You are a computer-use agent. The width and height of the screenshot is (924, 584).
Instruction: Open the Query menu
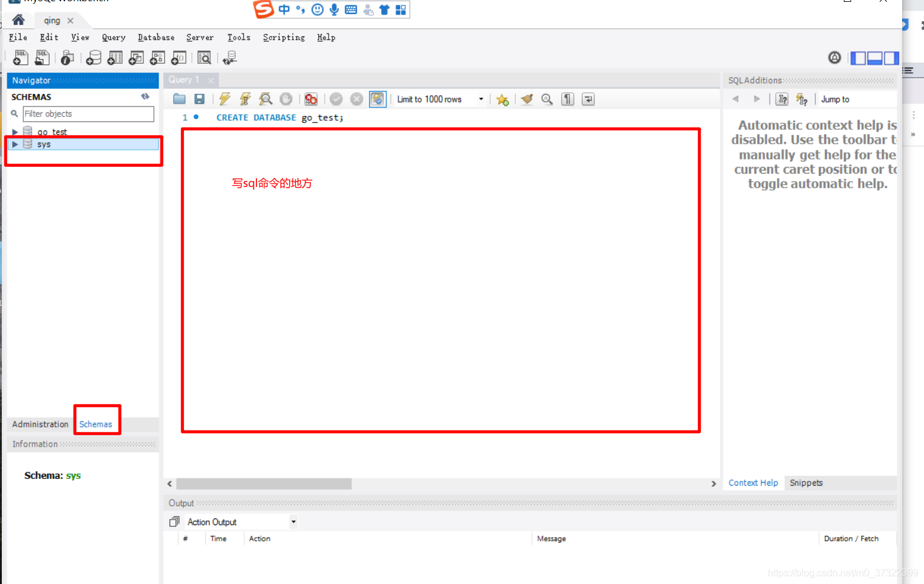tap(114, 38)
